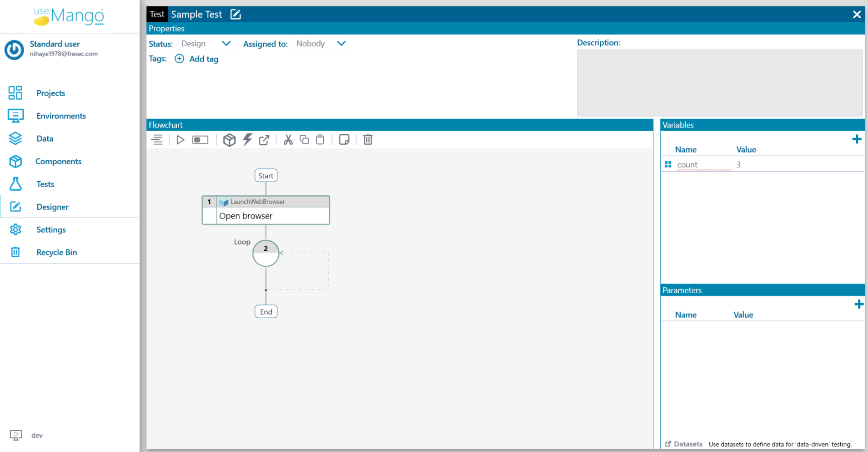Click the trash delete icon in Flowchart toolbar
Image resolution: width=868 pixels, height=452 pixels.
[368, 140]
